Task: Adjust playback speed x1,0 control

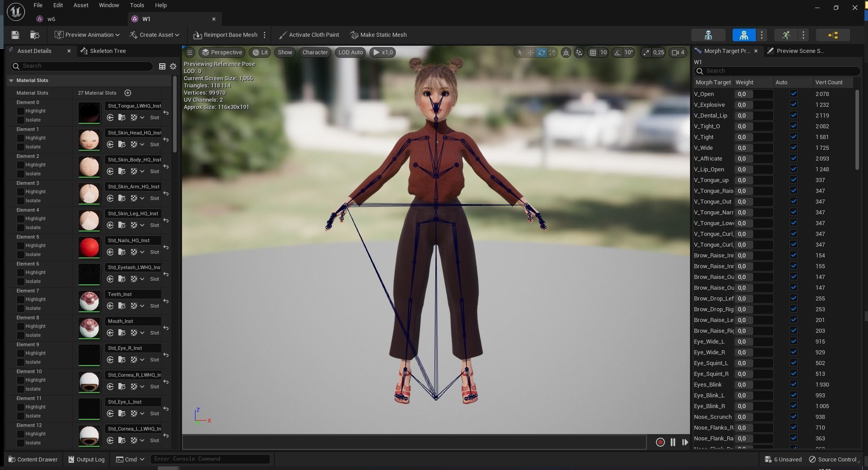Action: pos(382,52)
